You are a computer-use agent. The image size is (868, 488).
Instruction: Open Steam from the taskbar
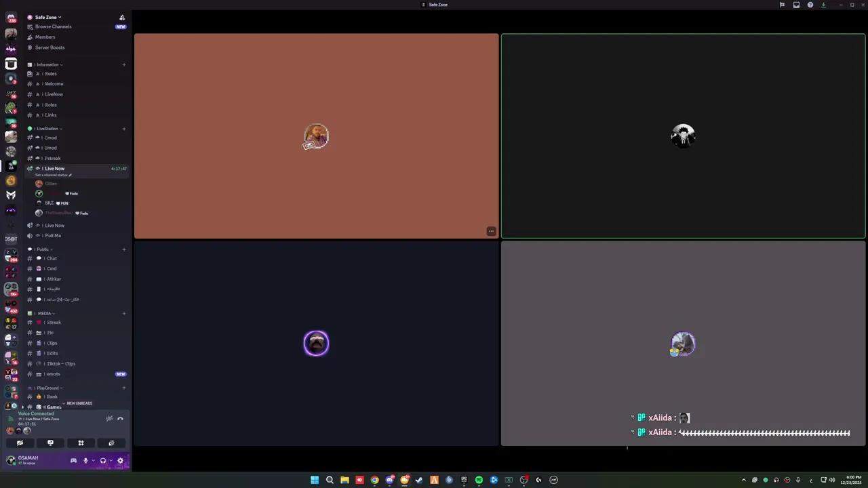pos(419,480)
